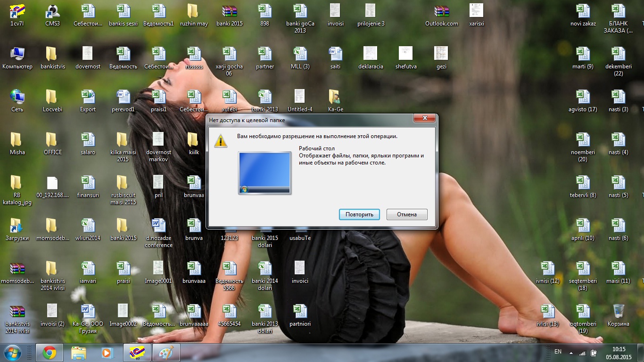Open the Paint app on the taskbar

pos(165,353)
